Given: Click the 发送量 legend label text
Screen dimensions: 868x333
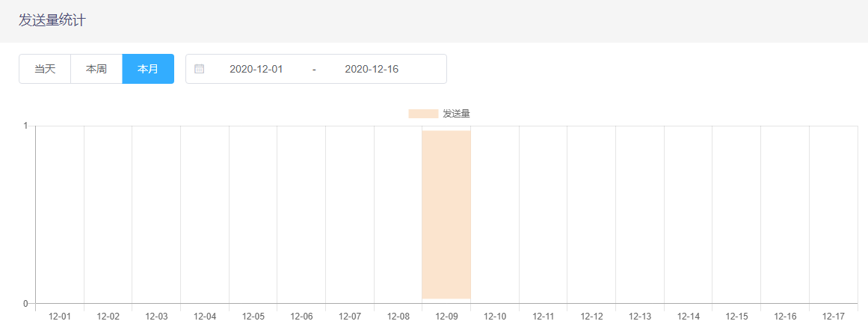Looking at the screenshot, I should 456,114.
